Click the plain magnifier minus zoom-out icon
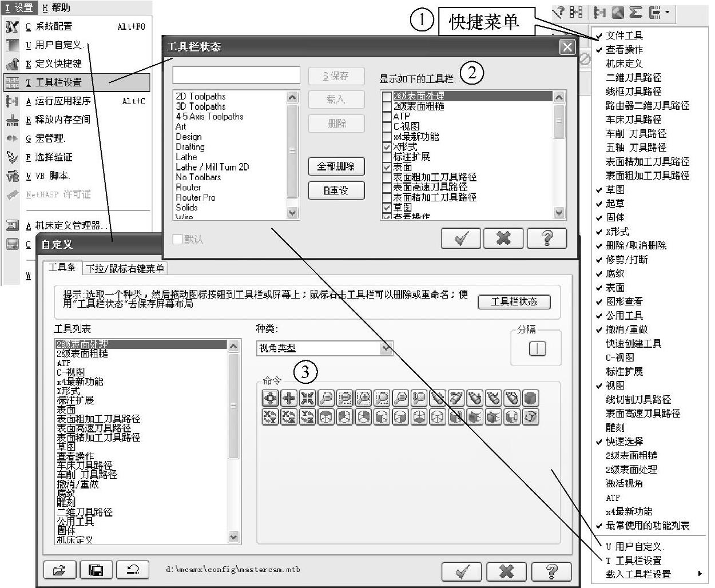715x588 pixels. click(326, 398)
